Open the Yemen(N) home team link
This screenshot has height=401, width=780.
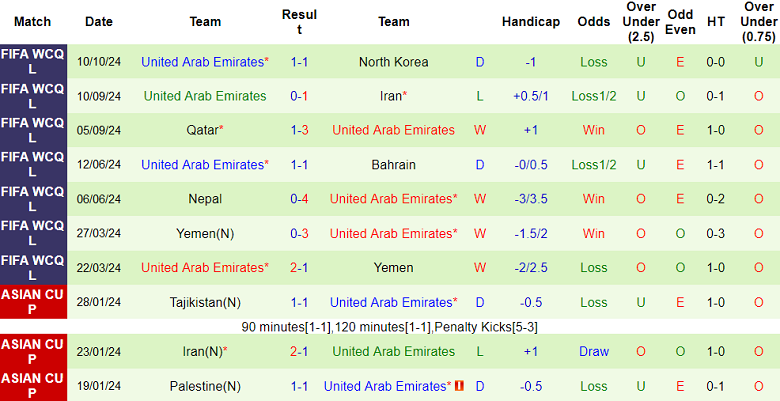tap(205, 233)
